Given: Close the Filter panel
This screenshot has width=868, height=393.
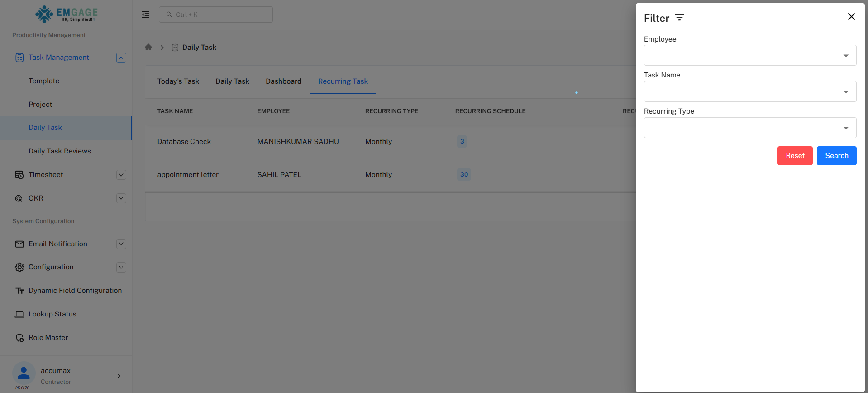Looking at the screenshot, I should [851, 17].
